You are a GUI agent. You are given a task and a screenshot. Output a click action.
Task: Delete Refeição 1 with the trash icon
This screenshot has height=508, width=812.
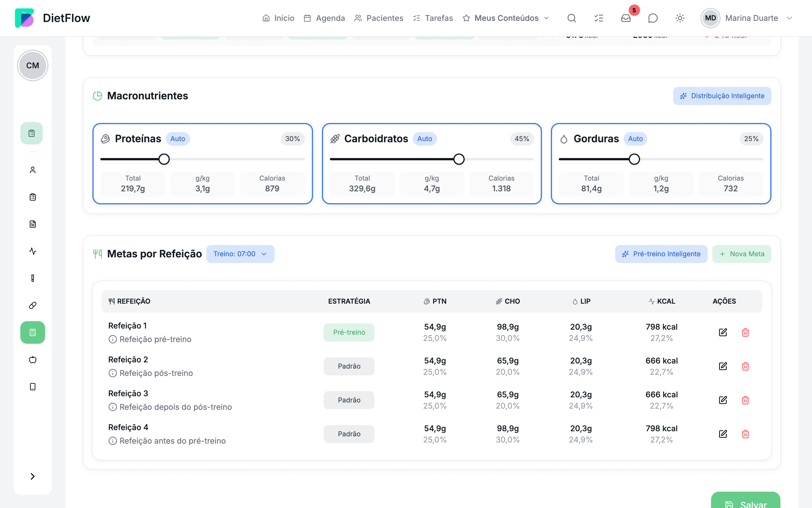coord(745,333)
